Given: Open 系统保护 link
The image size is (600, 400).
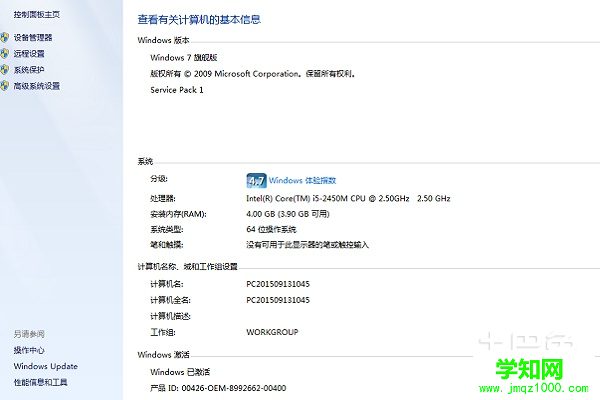Looking at the screenshot, I should 29,70.
